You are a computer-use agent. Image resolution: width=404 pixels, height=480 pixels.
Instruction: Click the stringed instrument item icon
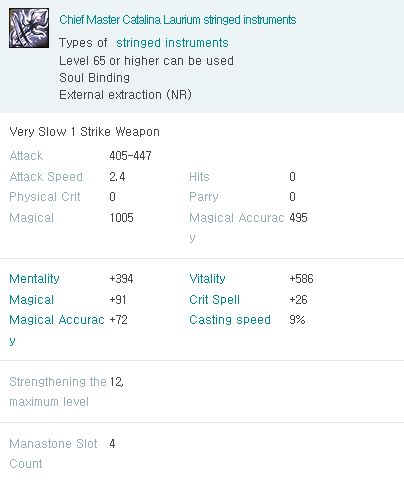29,28
